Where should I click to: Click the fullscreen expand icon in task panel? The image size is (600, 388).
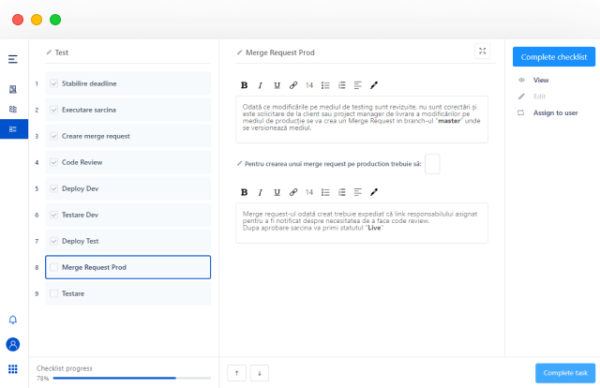[482, 51]
